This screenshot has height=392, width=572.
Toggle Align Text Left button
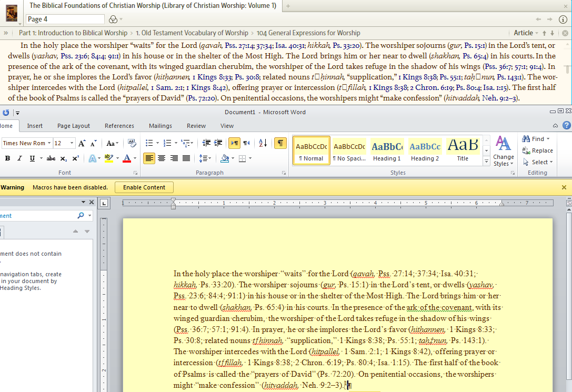(x=149, y=158)
